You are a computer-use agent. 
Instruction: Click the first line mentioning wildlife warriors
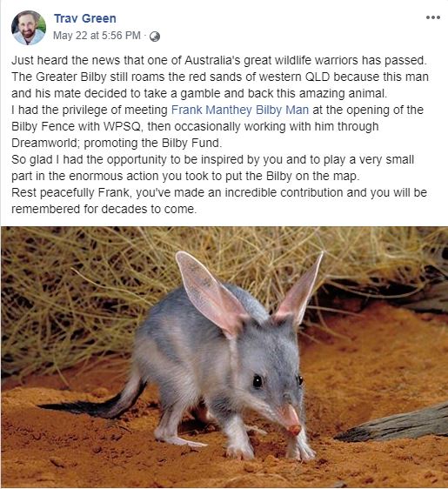tap(219, 60)
